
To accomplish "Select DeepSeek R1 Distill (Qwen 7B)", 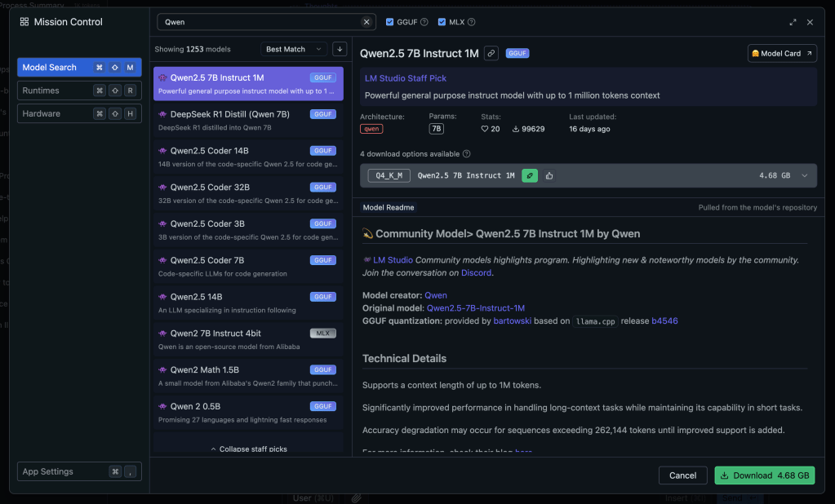I will pos(248,120).
